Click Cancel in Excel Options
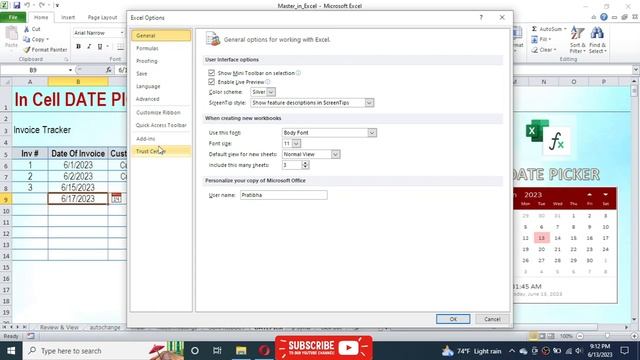Screen dimensions: 640x360 coord(492,319)
